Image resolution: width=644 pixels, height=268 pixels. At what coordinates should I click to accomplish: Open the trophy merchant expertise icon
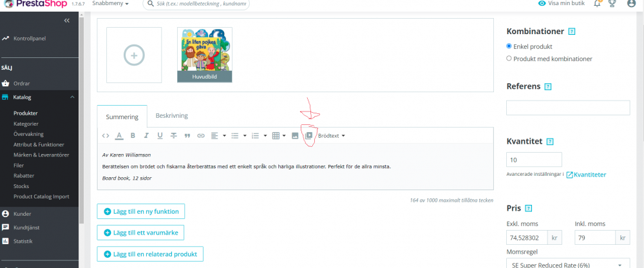[612, 3]
